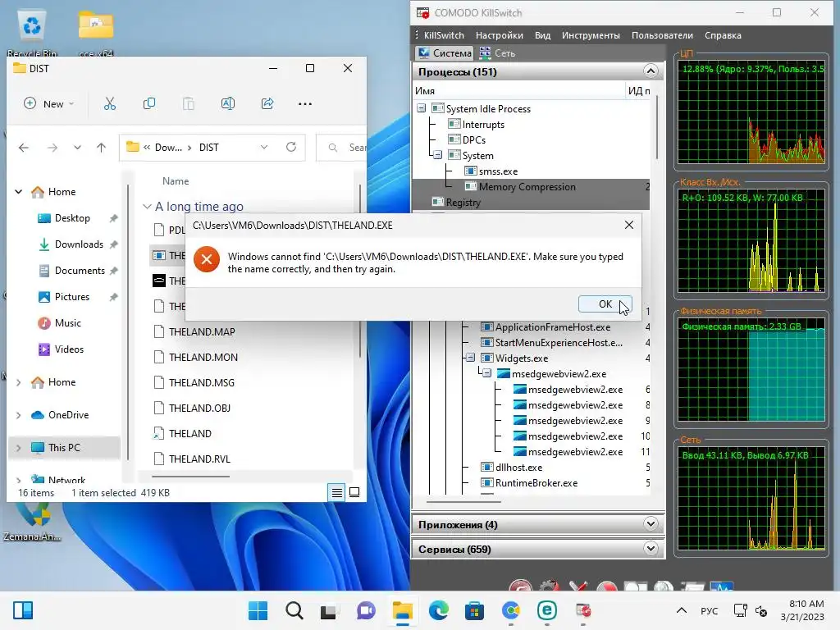Expand the OneDrive node in navigation pane
The width and height of the screenshot is (840, 630).
pos(19,414)
